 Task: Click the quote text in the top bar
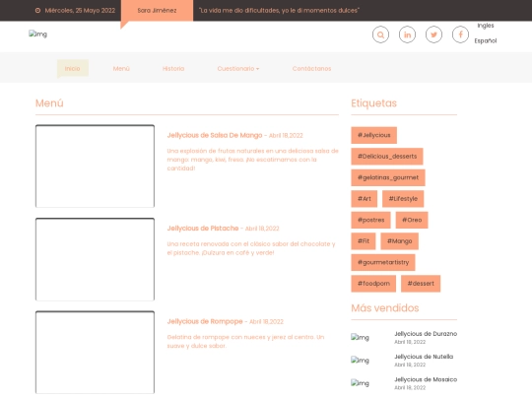click(279, 11)
